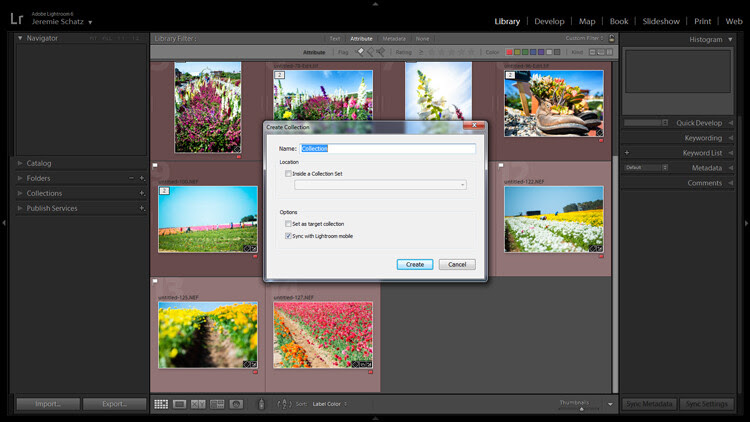
Task: Select the Metadata library filter tab
Action: [394, 39]
